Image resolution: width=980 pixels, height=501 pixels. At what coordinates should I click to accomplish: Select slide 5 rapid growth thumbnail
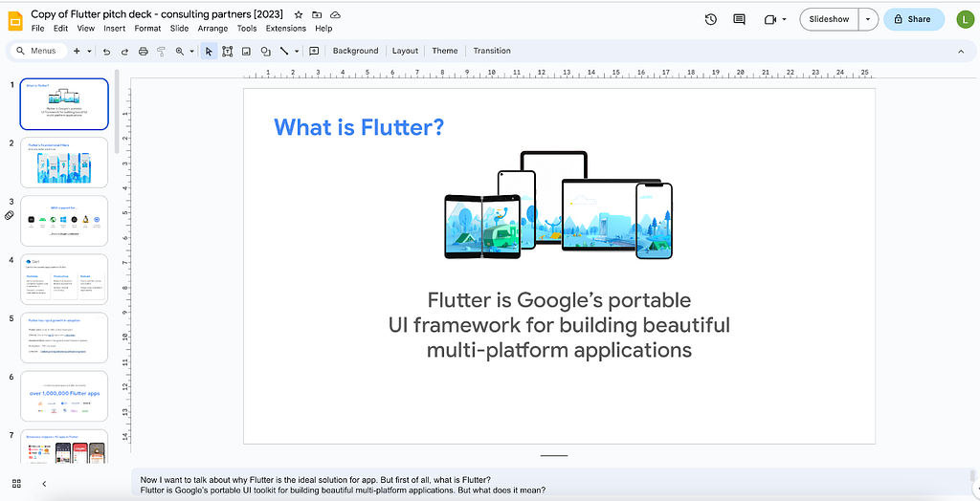coord(64,338)
